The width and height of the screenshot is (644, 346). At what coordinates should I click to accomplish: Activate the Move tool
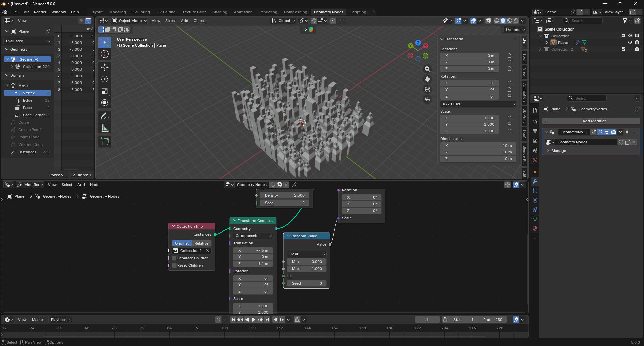coord(105,67)
